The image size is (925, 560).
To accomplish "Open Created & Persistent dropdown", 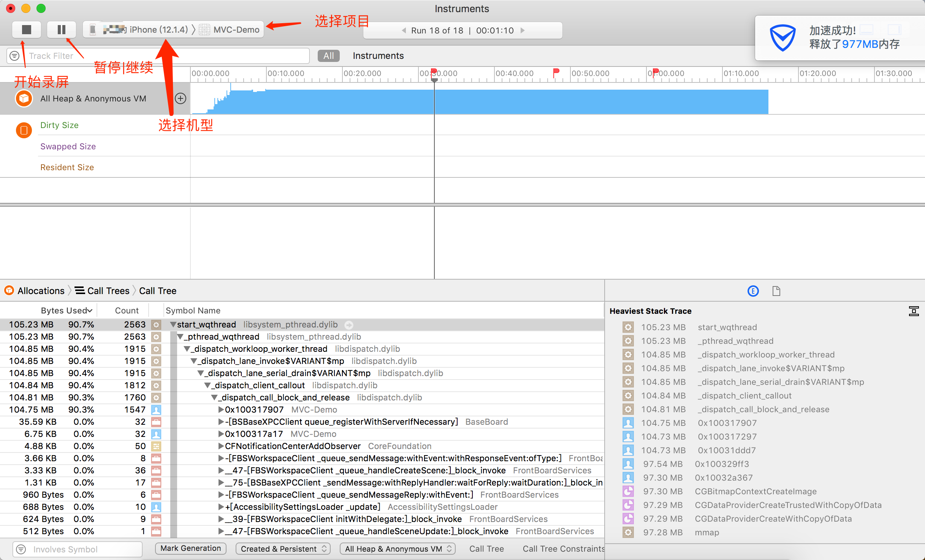I will tap(283, 549).
